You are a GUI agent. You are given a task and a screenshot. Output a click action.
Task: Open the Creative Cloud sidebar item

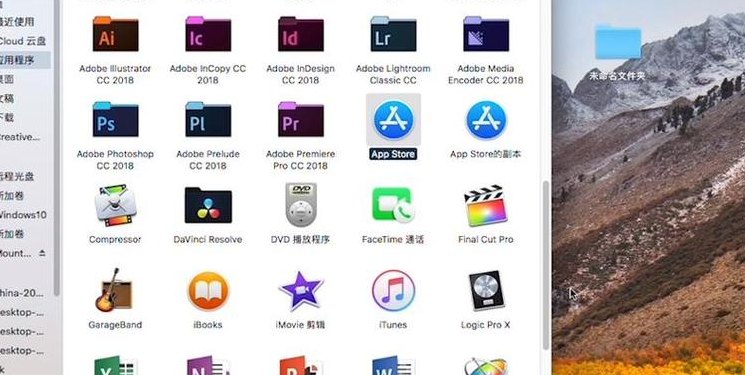click(20, 137)
